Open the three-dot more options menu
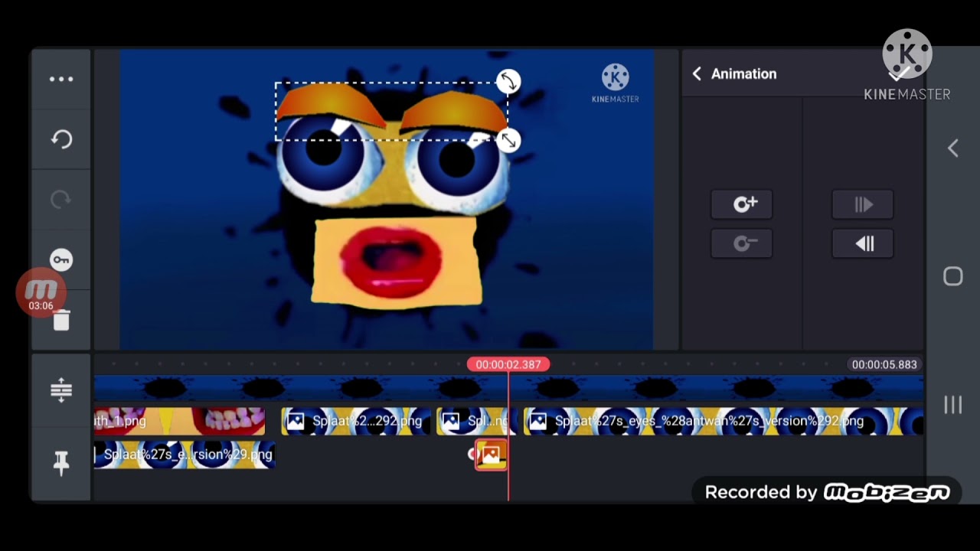This screenshot has height=551, width=980. [61, 79]
